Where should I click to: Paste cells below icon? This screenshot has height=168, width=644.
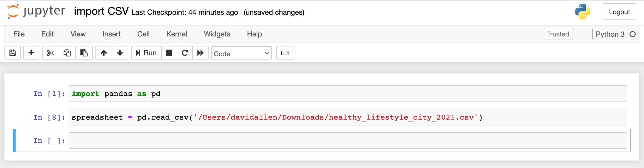(x=84, y=53)
